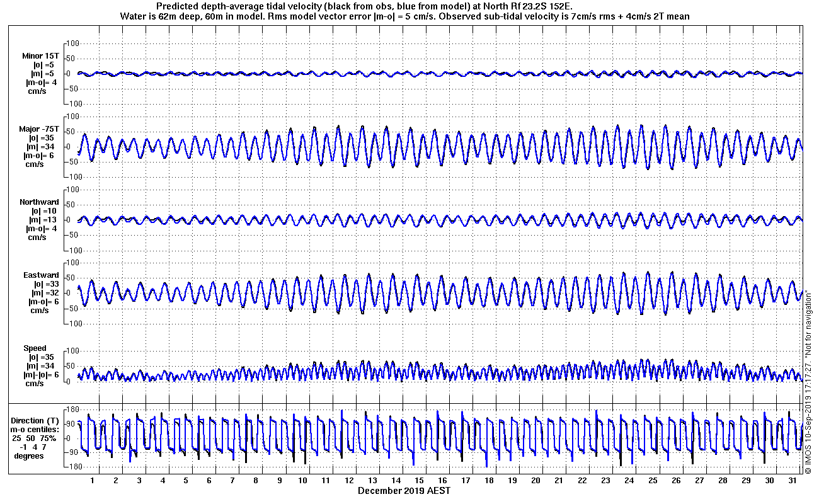Screen dimensions: 819x504
Task: Click the '|o| =10' value under Northward
Action: 43,211
